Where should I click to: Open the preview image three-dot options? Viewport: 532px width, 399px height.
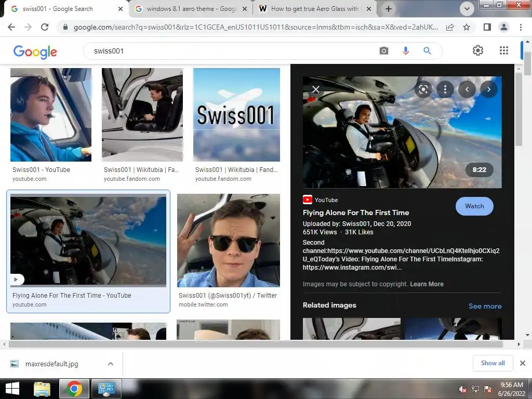pos(445,89)
